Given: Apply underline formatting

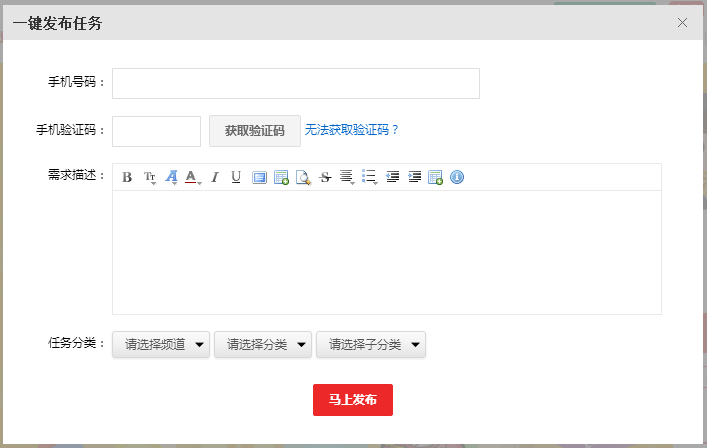Looking at the screenshot, I should tap(236, 178).
